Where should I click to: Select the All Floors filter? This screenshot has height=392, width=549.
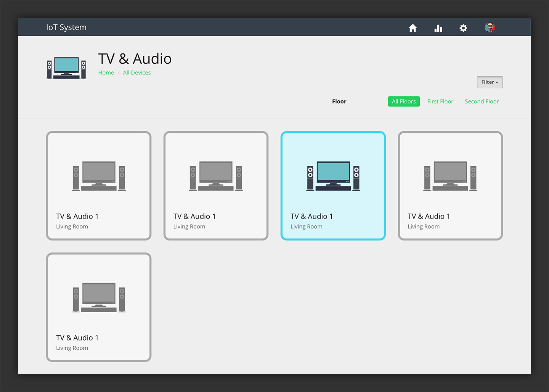tap(404, 101)
